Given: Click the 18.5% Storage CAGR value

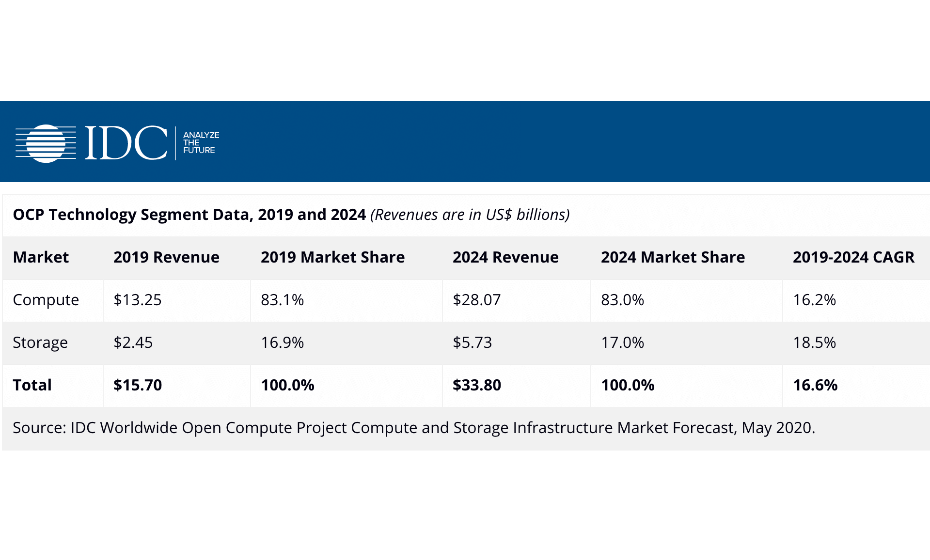Looking at the screenshot, I should coord(814,342).
